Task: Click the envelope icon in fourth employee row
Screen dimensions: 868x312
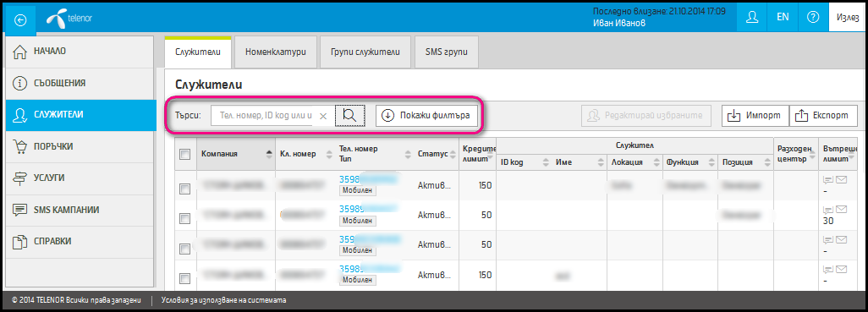Action: pyautogui.click(x=842, y=270)
